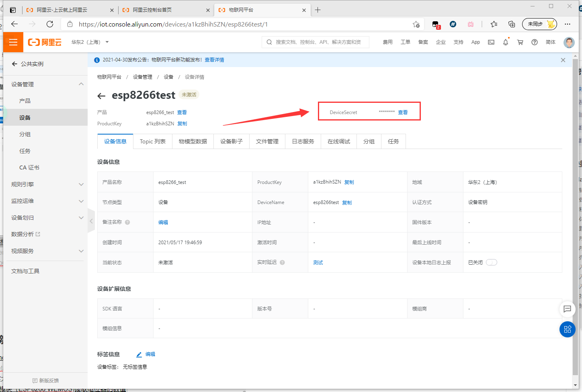Click the back arrow next to 公共实例
Image resolution: width=582 pixels, height=392 pixels.
tap(14, 64)
